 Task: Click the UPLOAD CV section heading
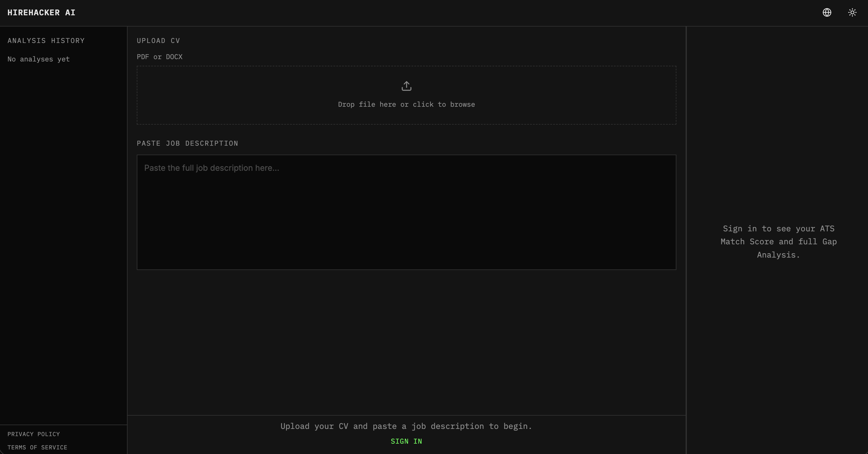click(x=158, y=41)
